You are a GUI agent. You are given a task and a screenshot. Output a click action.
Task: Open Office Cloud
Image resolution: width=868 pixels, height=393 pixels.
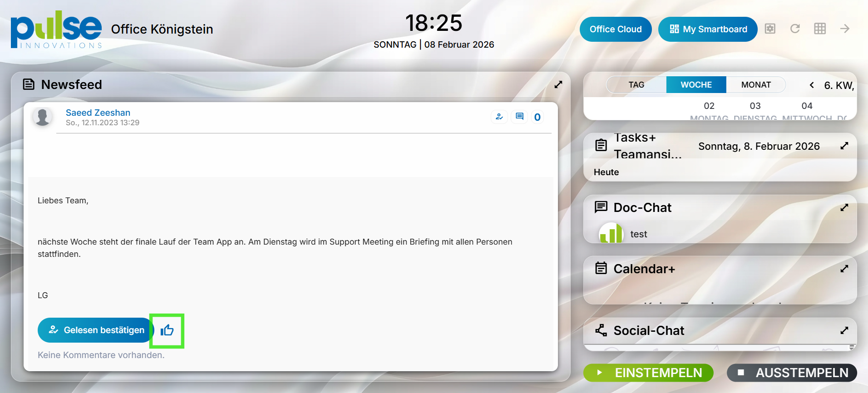(x=616, y=29)
